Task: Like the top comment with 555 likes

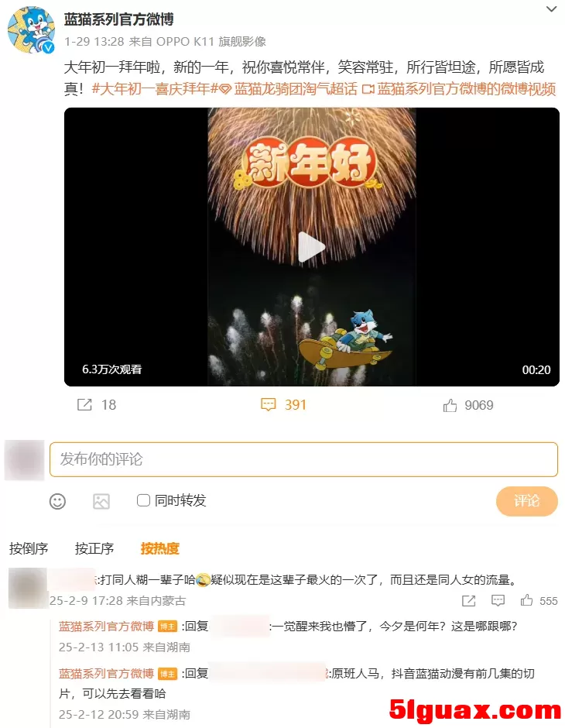Action: (x=526, y=600)
